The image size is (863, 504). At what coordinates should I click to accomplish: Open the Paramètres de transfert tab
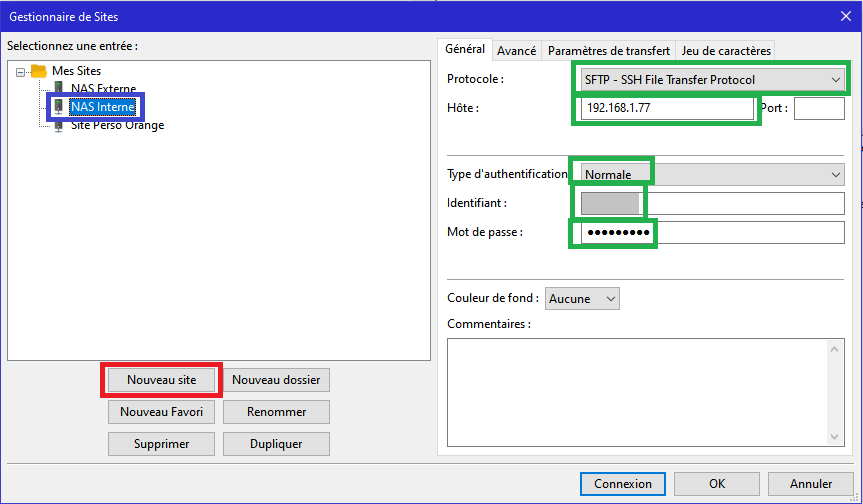pyautogui.click(x=609, y=51)
